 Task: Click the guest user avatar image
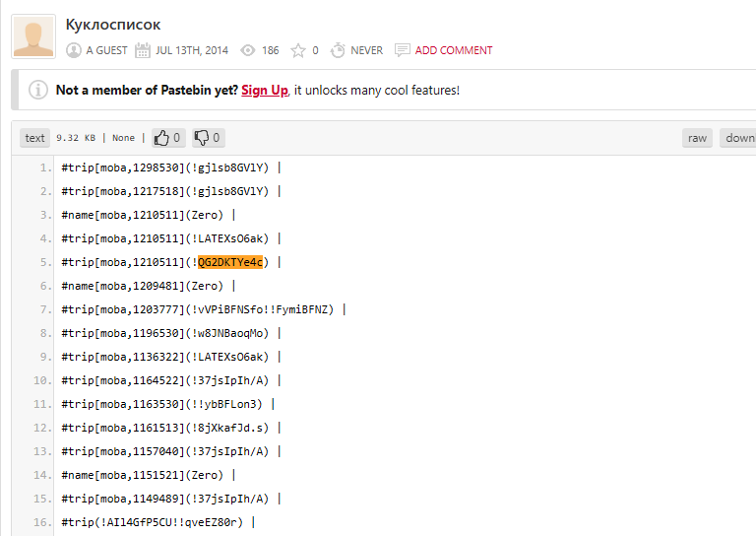pyautogui.click(x=33, y=36)
